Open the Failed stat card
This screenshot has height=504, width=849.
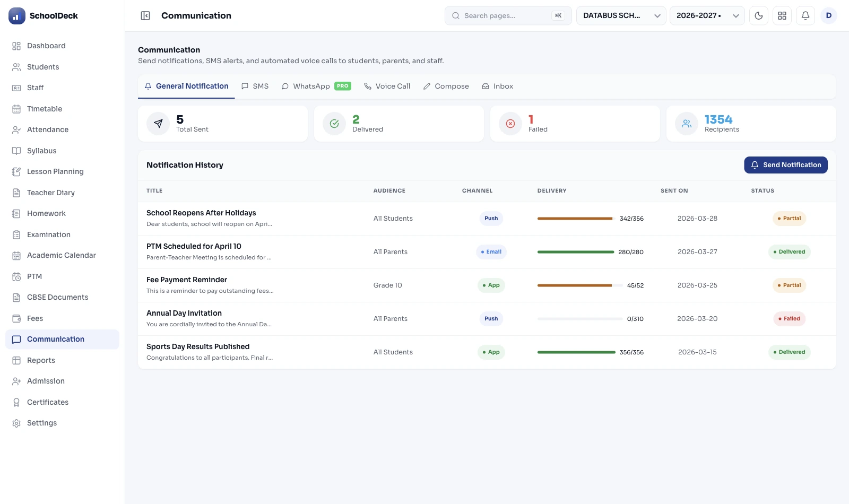(x=575, y=124)
